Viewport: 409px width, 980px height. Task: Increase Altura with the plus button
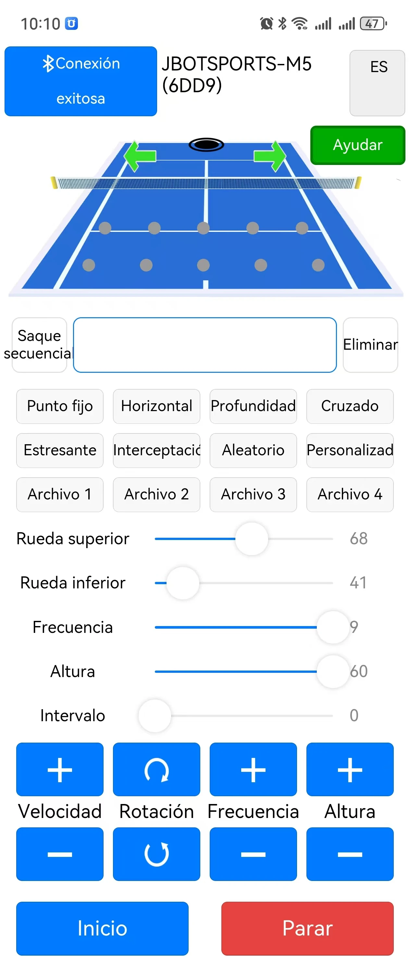coord(350,769)
